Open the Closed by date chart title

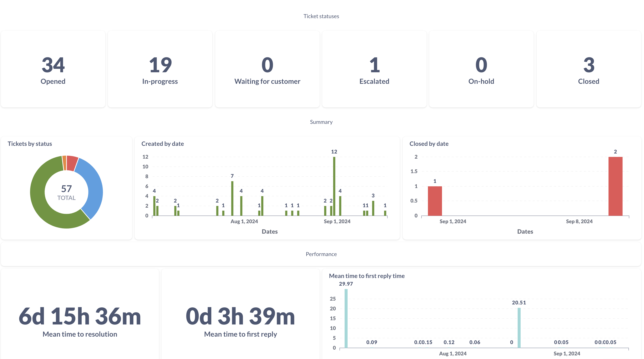[x=429, y=144]
